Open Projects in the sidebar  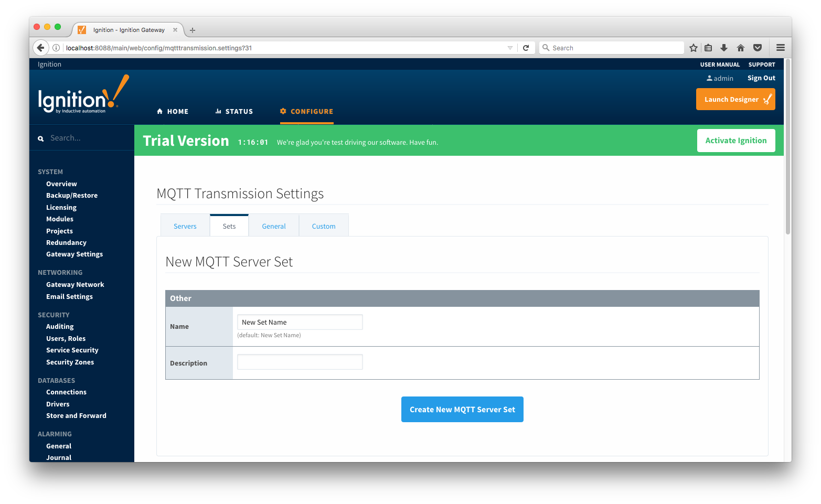59,231
